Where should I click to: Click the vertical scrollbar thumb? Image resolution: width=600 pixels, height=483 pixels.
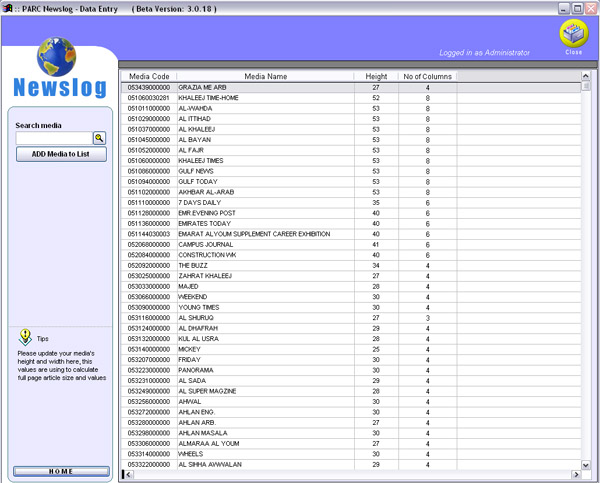click(585, 86)
